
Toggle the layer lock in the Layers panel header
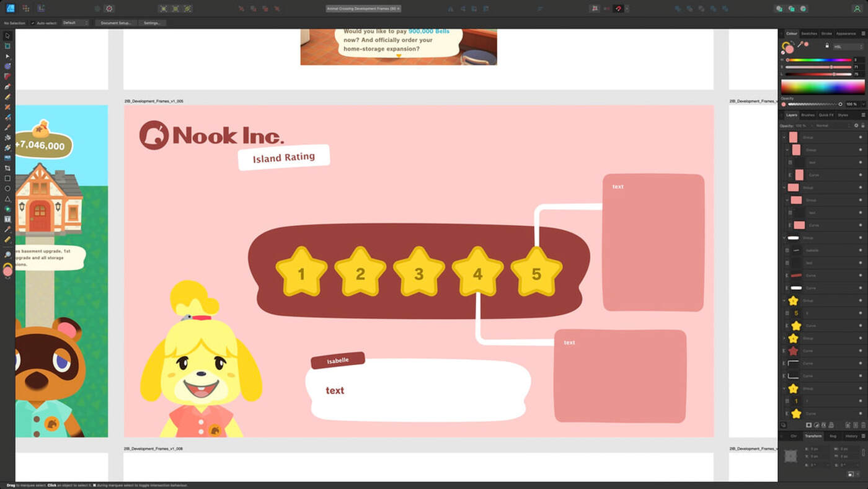[862, 125]
